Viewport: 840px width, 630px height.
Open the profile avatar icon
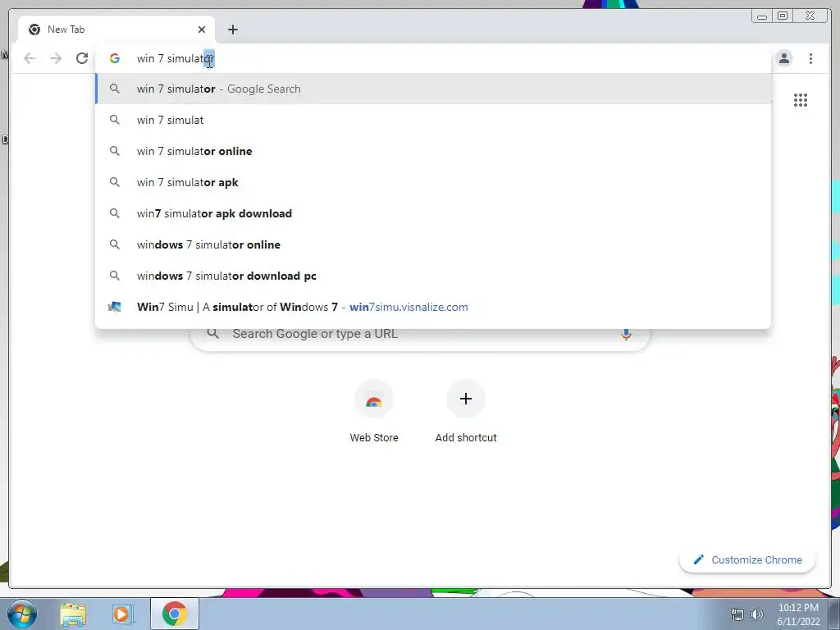[x=783, y=58]
